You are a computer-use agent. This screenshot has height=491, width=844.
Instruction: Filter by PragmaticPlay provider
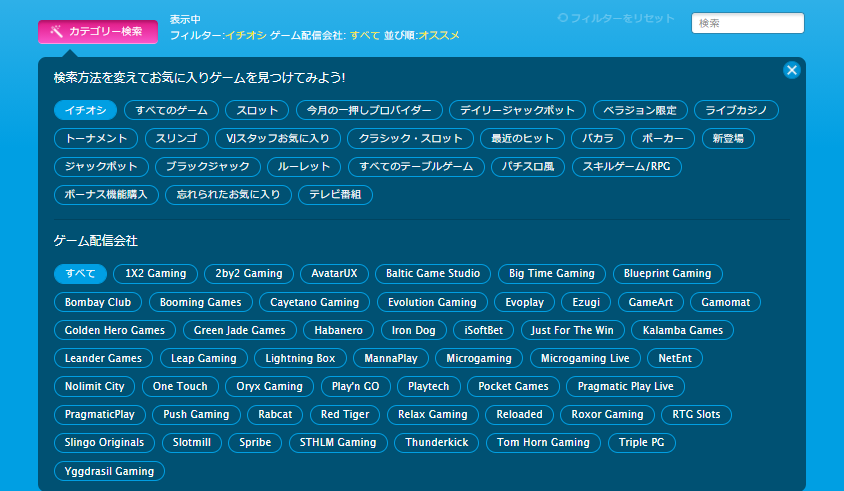[100, 414]
